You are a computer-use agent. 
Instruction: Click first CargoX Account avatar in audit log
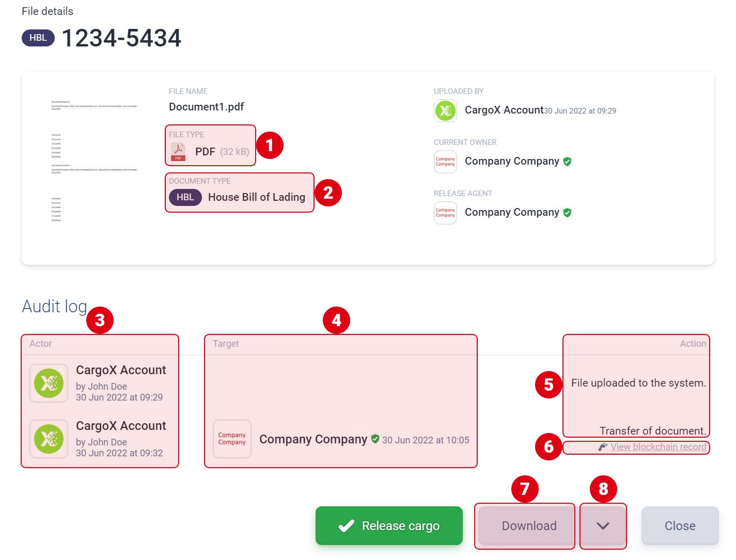(x=49, y=383)
